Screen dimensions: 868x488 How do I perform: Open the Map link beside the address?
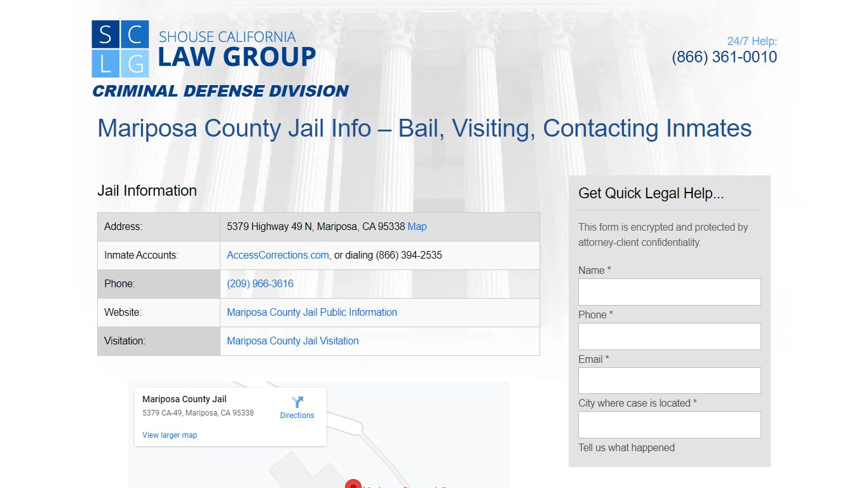pos(417,226)
